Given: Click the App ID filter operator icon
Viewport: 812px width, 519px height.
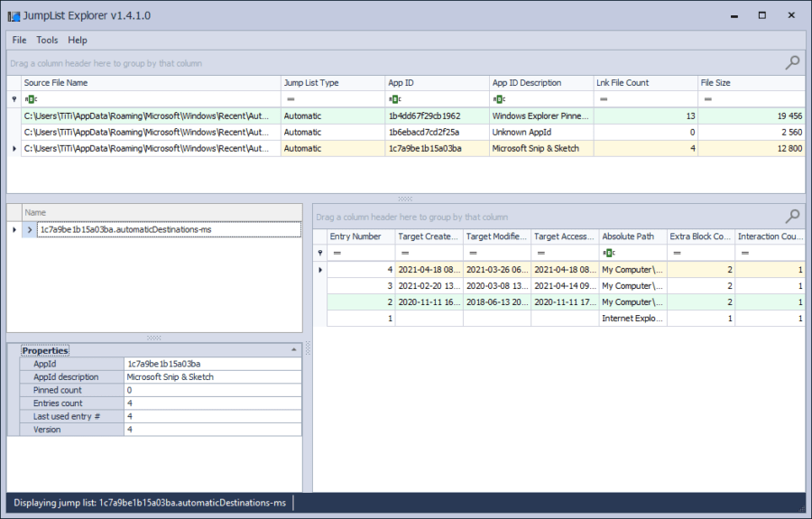Looking at the screenshot, I should pos(395,99).
